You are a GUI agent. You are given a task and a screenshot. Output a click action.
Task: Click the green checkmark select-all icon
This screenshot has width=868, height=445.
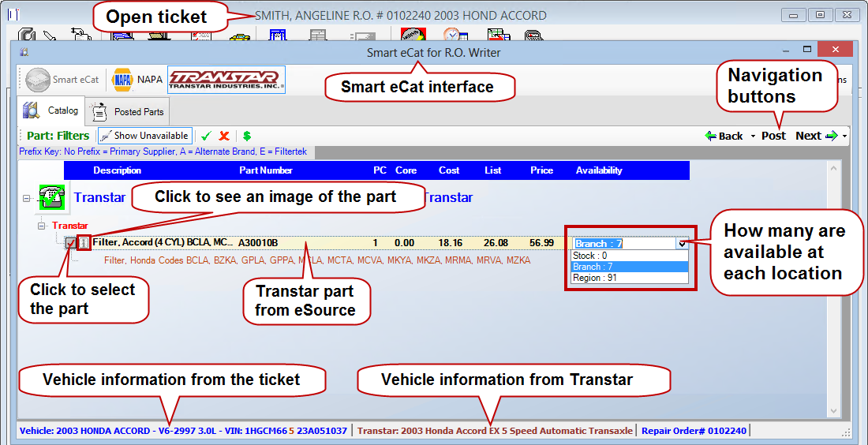[x=207, y=136]
